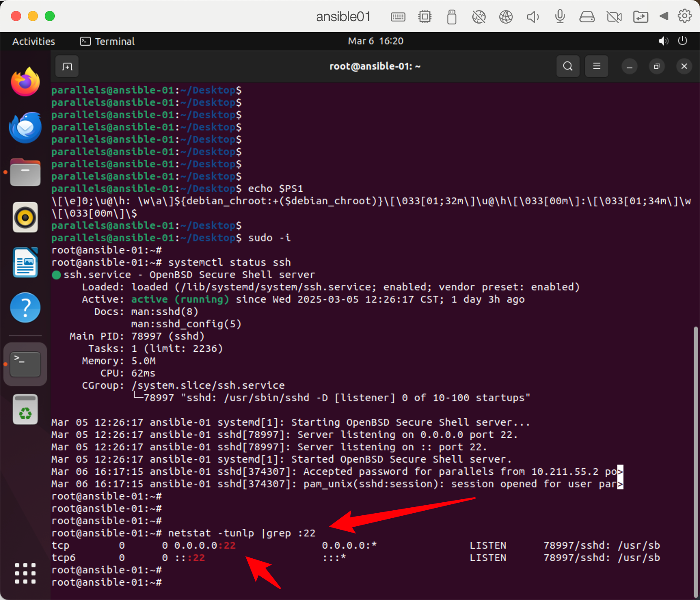
Task: Open the GNOME volume indicator
Action: pos(663,41)
